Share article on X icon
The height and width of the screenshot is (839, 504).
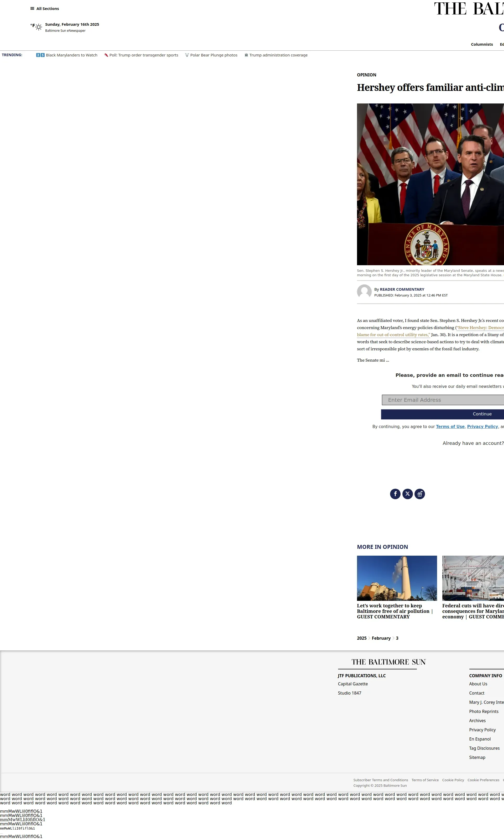tap(407, 494)
